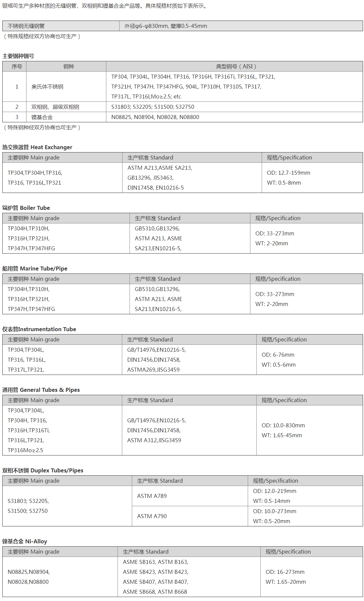Select the ASTM A790 standard cell
364x601 pixels.
click(x=190, y=516)
